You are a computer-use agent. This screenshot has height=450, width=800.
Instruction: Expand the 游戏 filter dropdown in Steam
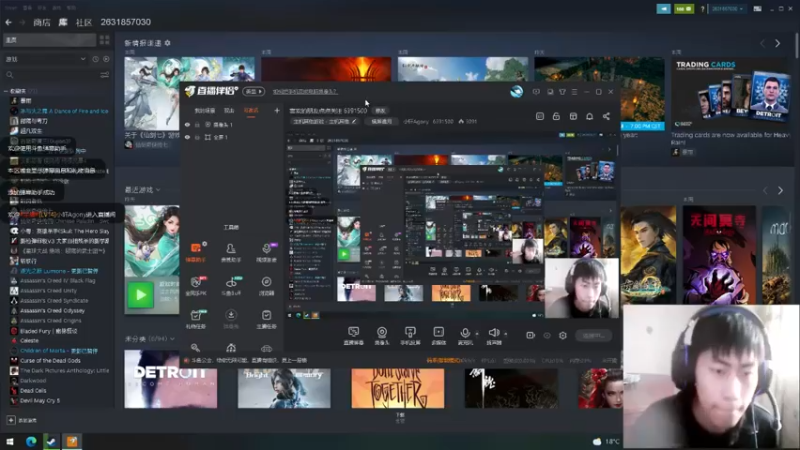coord(83,59)
